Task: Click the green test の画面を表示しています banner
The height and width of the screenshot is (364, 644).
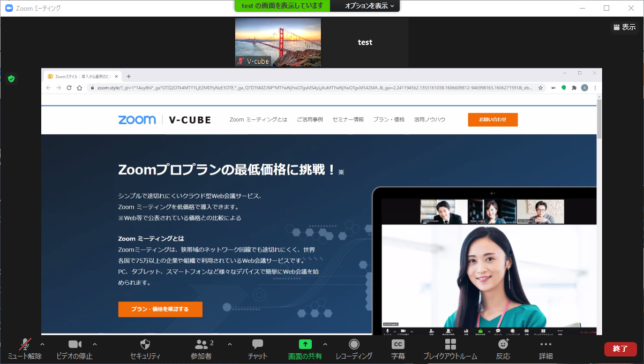Action: [x=282, y=6]
